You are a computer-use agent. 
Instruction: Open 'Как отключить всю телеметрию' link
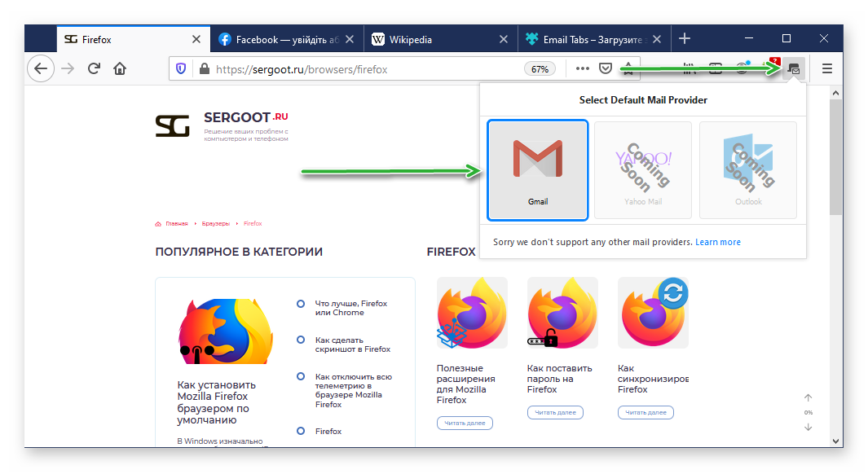tap(353, 390)
